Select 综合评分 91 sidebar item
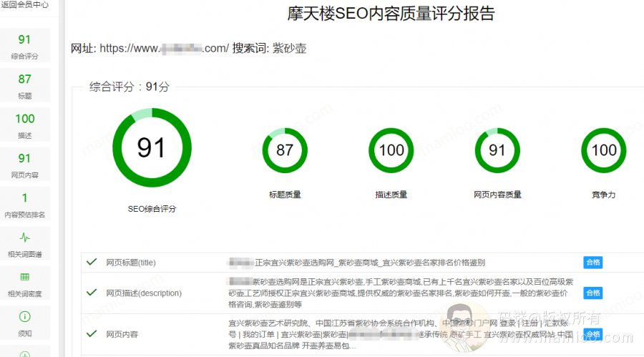Image resolution: width=644 pixels, height=357 pixels. tap(24, 47)
